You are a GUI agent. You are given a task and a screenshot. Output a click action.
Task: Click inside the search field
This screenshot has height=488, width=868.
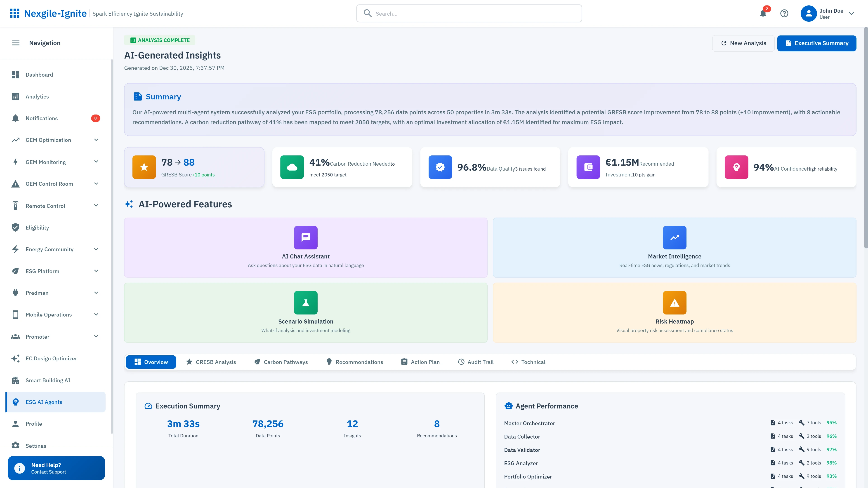pos(469,14)
